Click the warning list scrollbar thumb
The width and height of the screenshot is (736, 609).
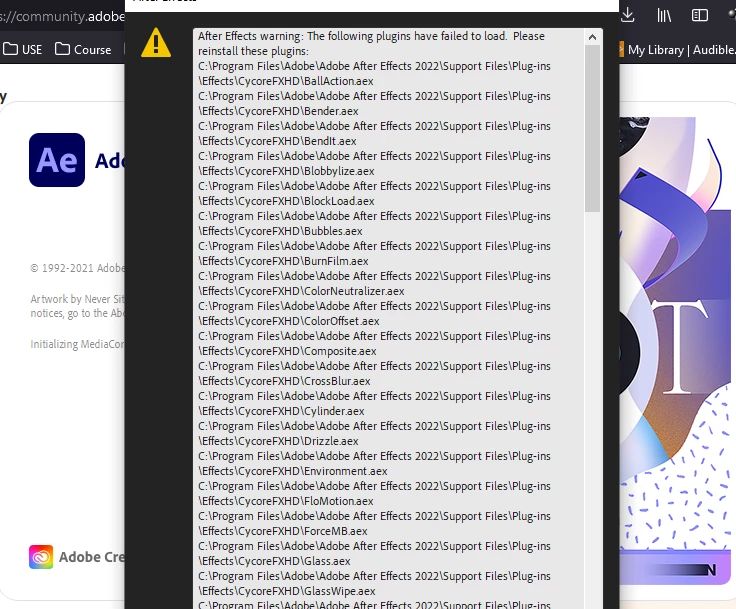(592, 128)
